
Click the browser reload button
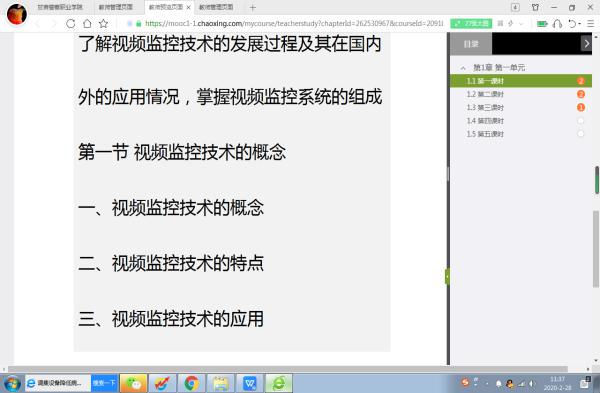(70, 23)
